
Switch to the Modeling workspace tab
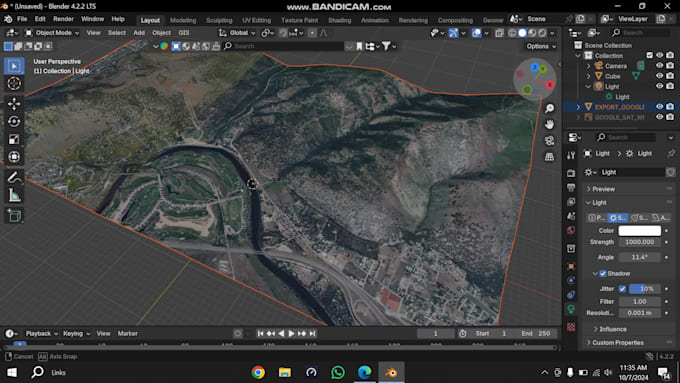(183, 20)
